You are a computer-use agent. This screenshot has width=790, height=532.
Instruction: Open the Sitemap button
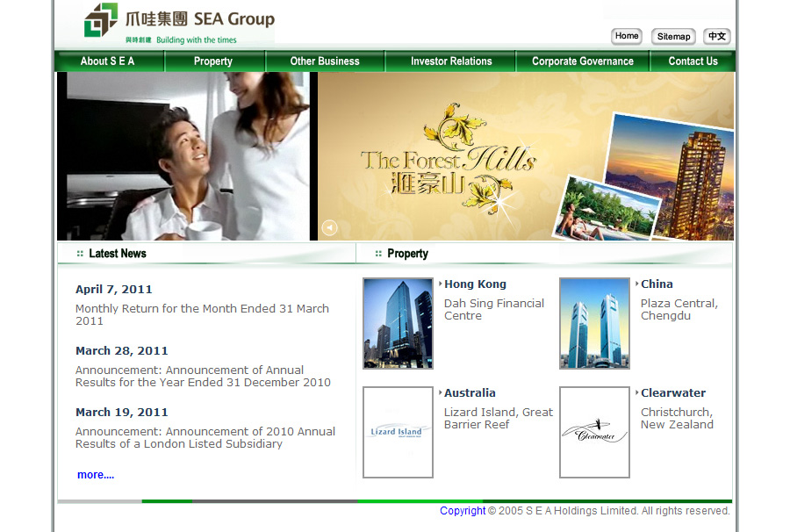(673, 36)
